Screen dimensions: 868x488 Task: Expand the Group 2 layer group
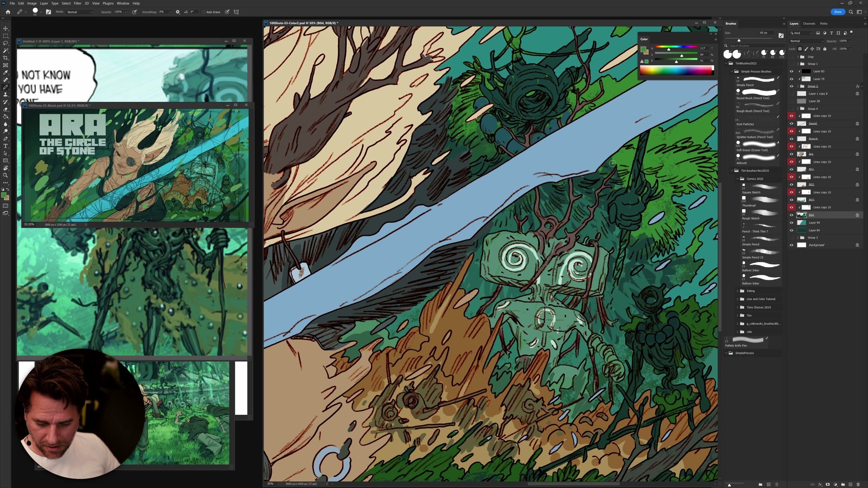pos(798,86)
